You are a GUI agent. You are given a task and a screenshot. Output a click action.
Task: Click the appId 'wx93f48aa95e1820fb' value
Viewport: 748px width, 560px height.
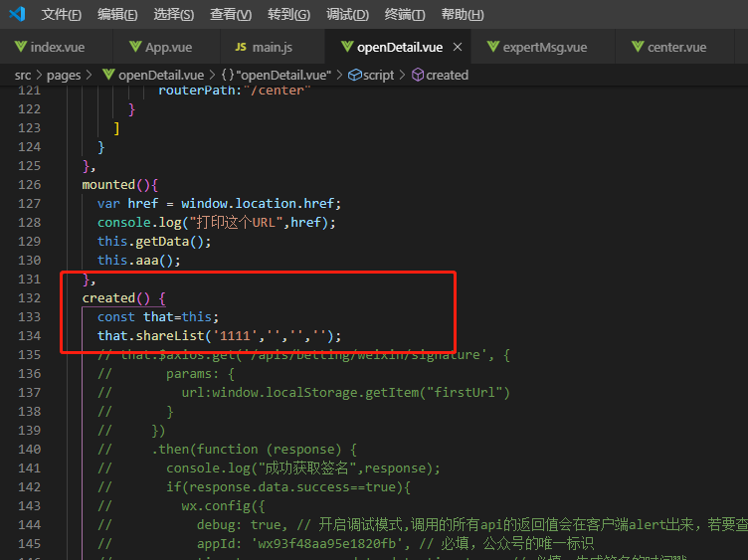tap(327, 544)
